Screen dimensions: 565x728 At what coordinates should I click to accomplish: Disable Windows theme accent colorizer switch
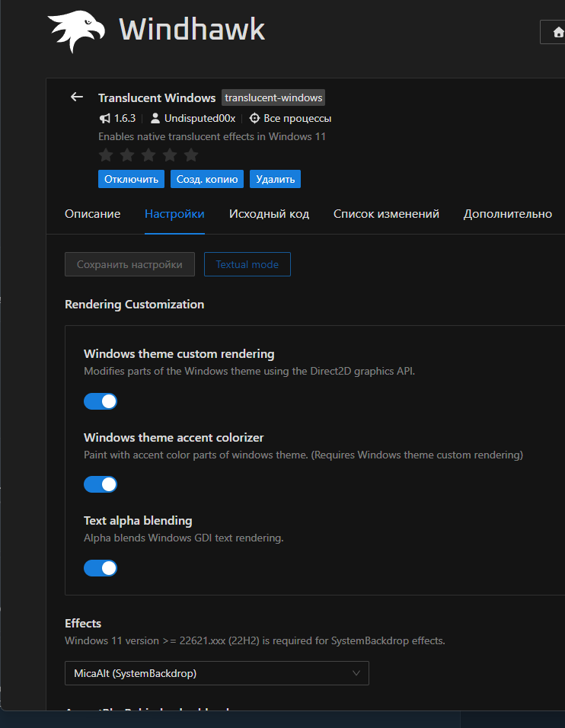(101, 484)
